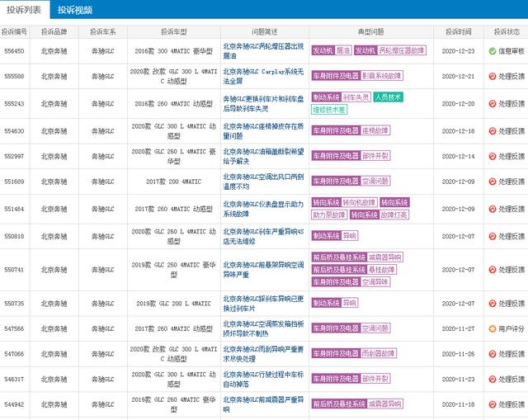Screen dimensions: 528x420
Task: Click the 发动机 漏油 issue tag
Action: [x=332, y=50]
